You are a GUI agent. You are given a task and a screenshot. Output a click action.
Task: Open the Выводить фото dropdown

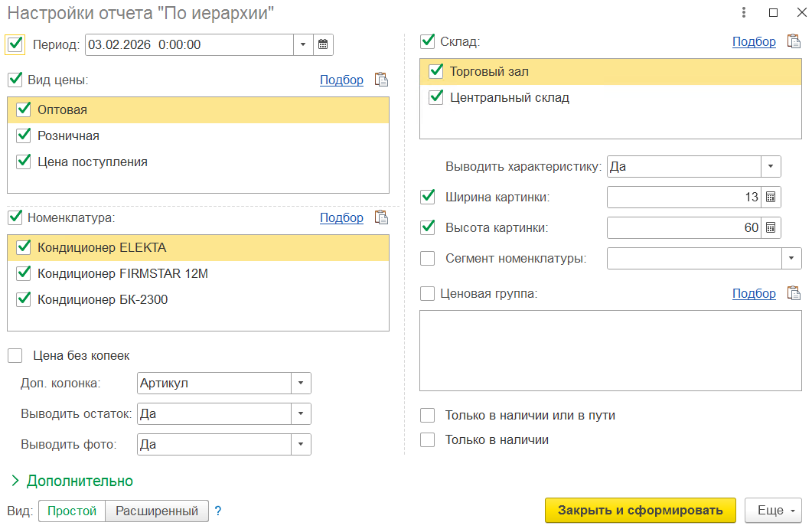301,444
